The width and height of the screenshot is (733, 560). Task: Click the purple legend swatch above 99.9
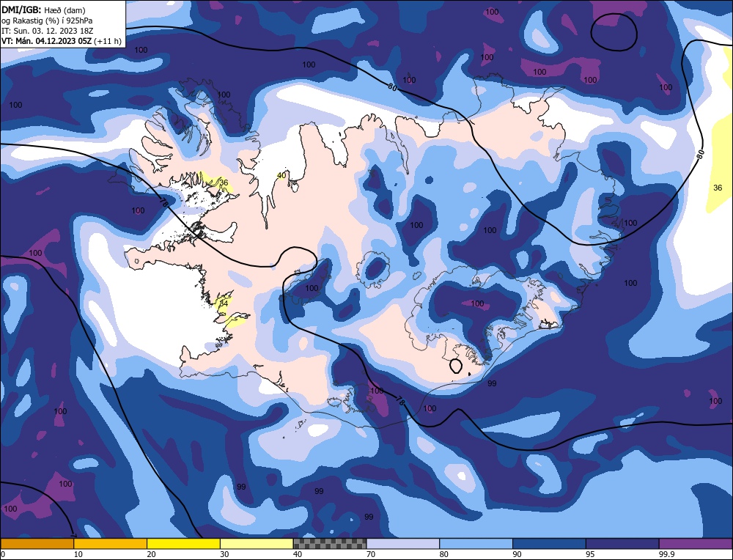tap(696, 543)
